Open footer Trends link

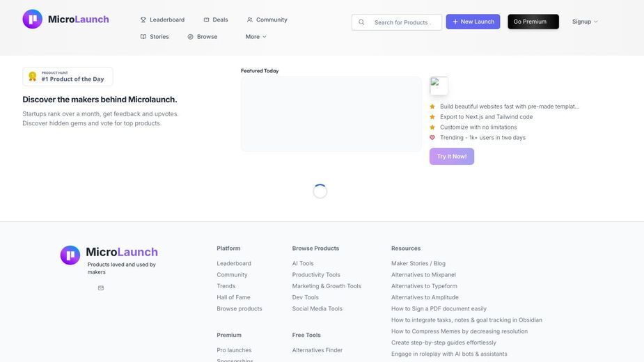coord(226,286)
